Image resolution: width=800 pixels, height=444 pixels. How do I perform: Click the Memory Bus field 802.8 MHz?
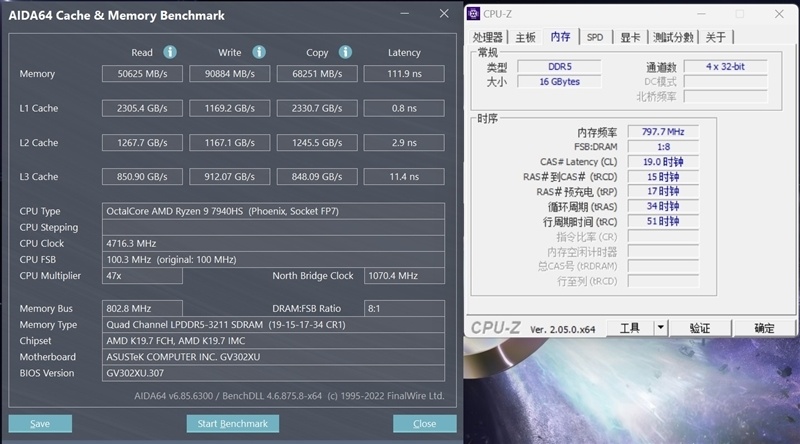click(142, 308)
